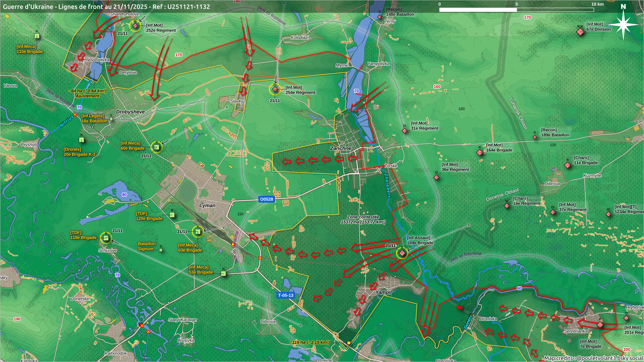Screen dimensions: 644x362
Task: Click the T-05-13 road sign label
Action: click(x=285, y=295)
